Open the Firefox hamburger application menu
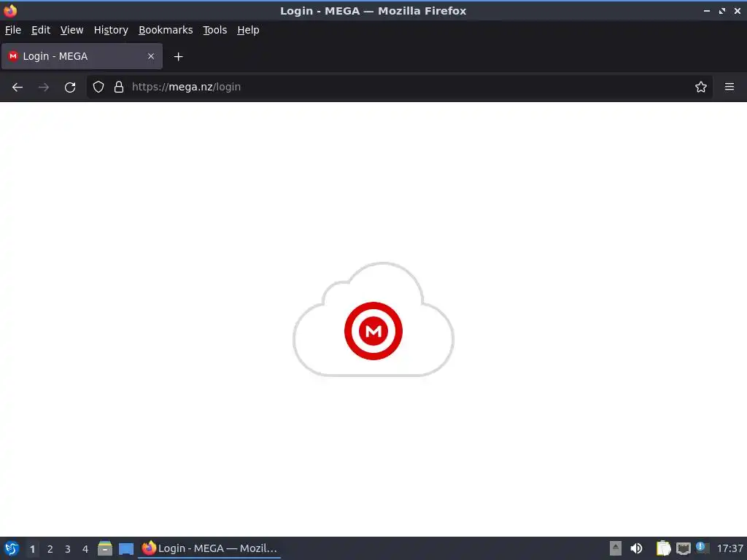747x560 pixels. [729, 87]
